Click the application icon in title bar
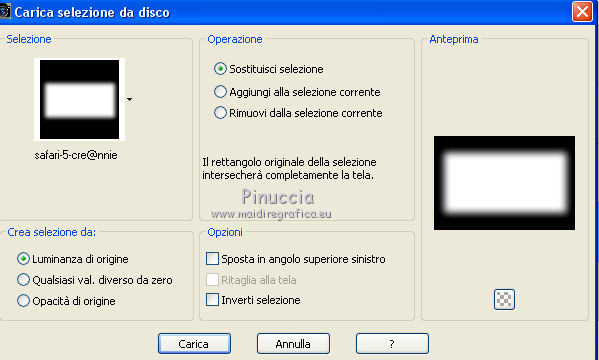This screenshot has width=599, height=360. coord(5,11)
